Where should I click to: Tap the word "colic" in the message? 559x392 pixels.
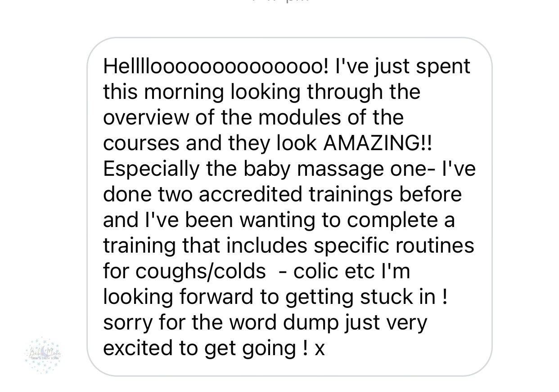tap(318, 272)
